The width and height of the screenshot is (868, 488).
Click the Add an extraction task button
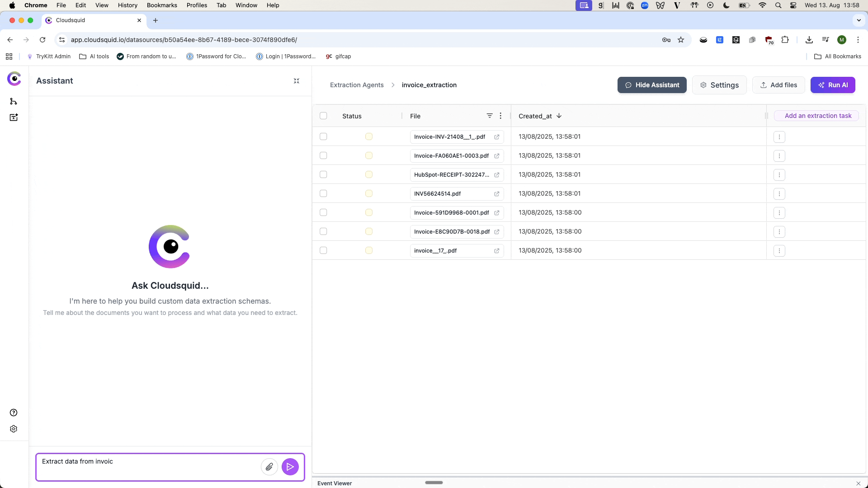pos(817,116)
